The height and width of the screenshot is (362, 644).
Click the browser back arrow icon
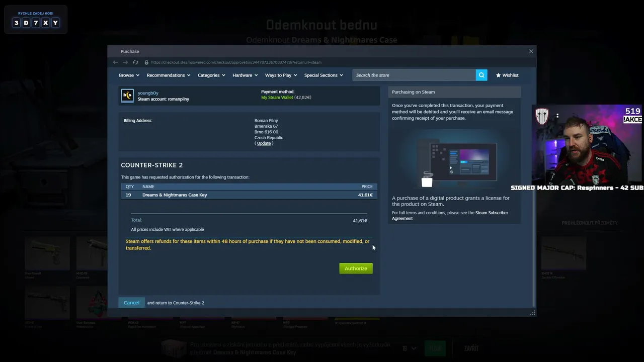pyautogui.click(x=115, y=62)
